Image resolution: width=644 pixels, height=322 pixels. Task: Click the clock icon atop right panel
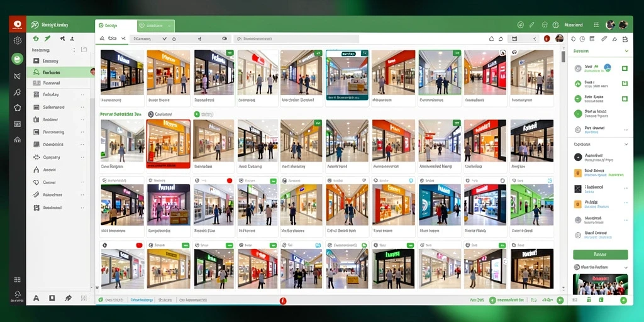pos(582,39)
